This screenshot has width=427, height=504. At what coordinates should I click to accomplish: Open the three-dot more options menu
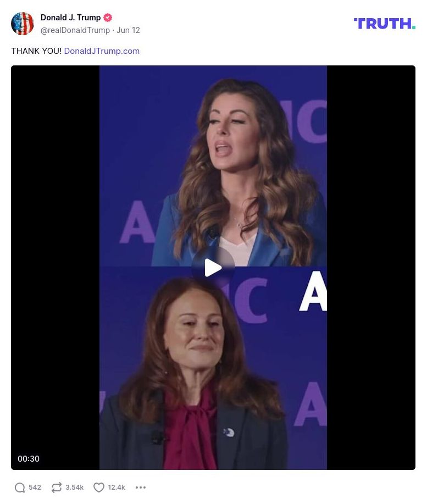coord(141,488)
